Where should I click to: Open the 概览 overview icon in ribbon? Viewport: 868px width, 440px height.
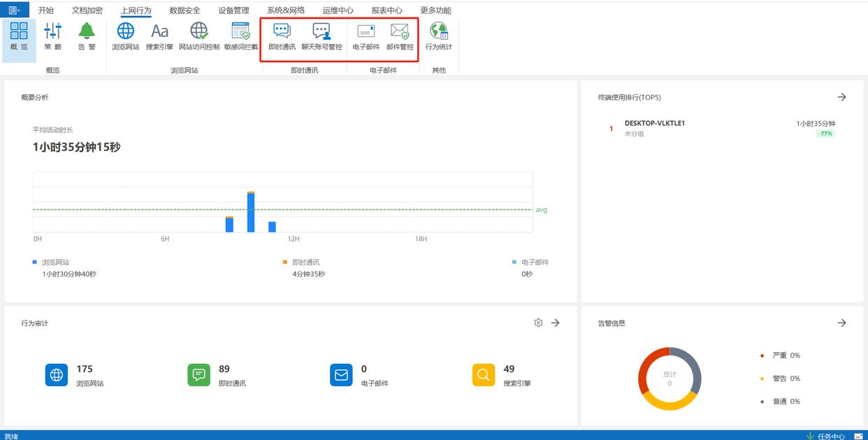pyautogui.click(x=19, y=36)
